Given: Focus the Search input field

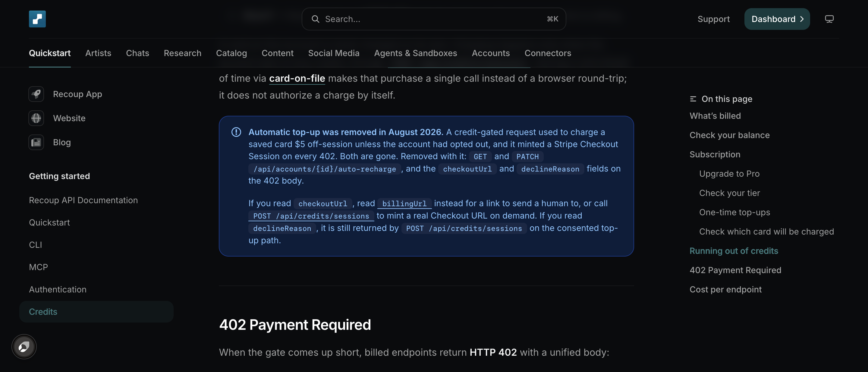Looking at the screenshot, I should 434,19.
